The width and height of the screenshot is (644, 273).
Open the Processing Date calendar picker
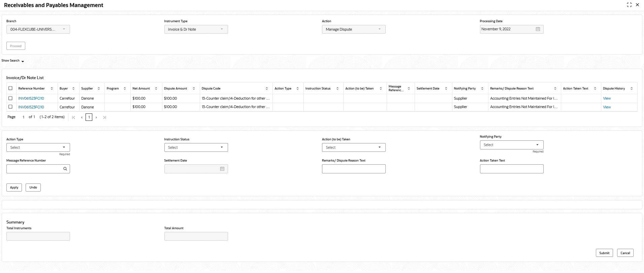538,29
